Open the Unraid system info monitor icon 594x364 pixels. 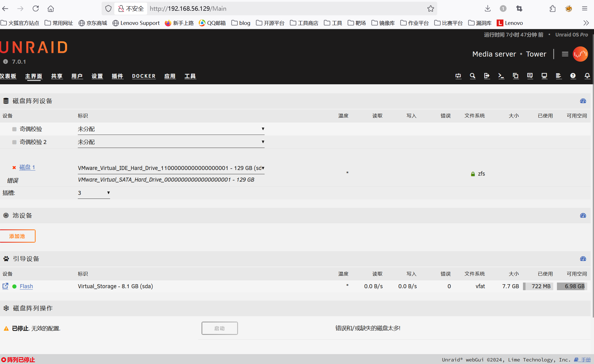[x=544, y=76]
